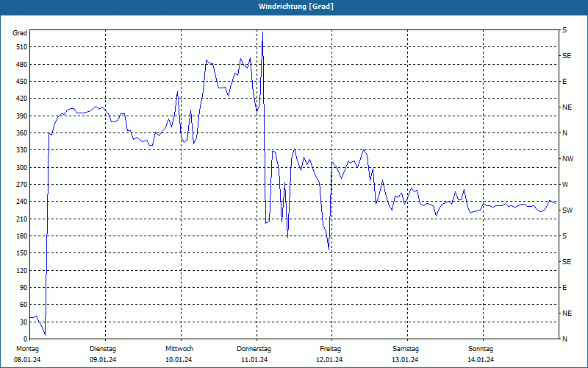
Task: Click the '330' degree axis label
Action: [21, 150]
